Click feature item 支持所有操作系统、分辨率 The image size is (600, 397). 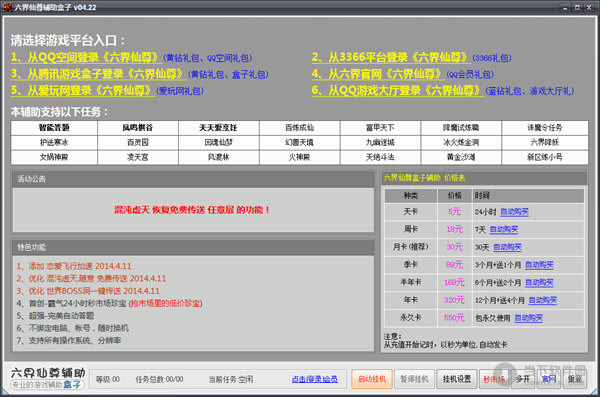[x=69, y=340]
